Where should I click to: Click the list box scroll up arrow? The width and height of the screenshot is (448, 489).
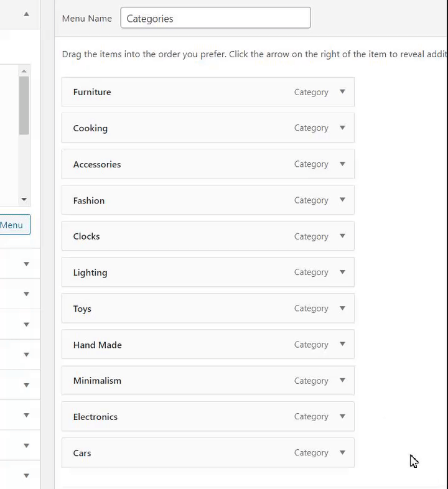pyautogui.click(x=24, y=70)
